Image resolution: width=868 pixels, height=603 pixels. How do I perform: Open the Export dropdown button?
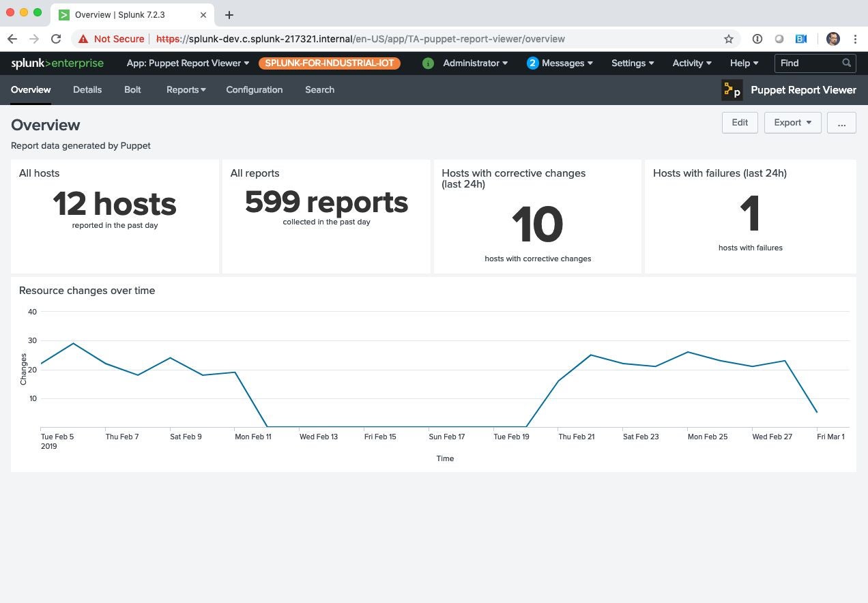(x=792, y=123)
